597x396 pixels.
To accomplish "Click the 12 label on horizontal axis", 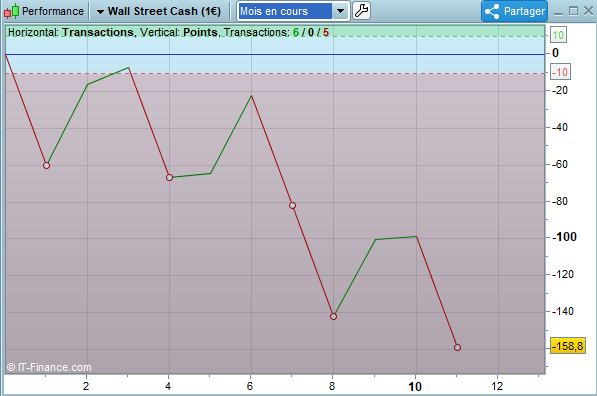I will pos(497,386).
